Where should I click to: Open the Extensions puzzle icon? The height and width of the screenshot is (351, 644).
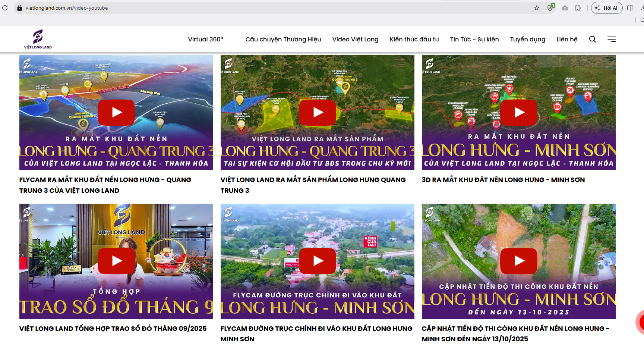578,8
